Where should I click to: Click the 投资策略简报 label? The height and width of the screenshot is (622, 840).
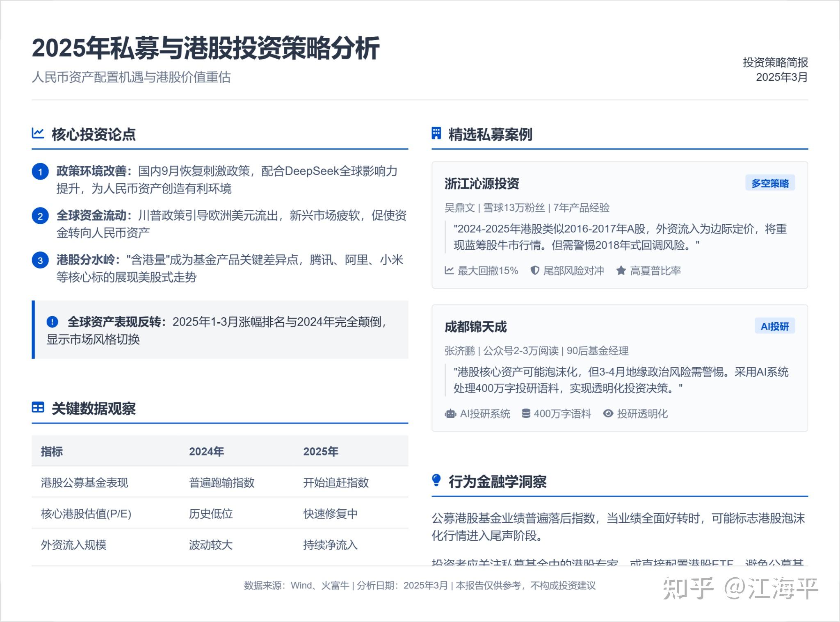pos(775,62)
